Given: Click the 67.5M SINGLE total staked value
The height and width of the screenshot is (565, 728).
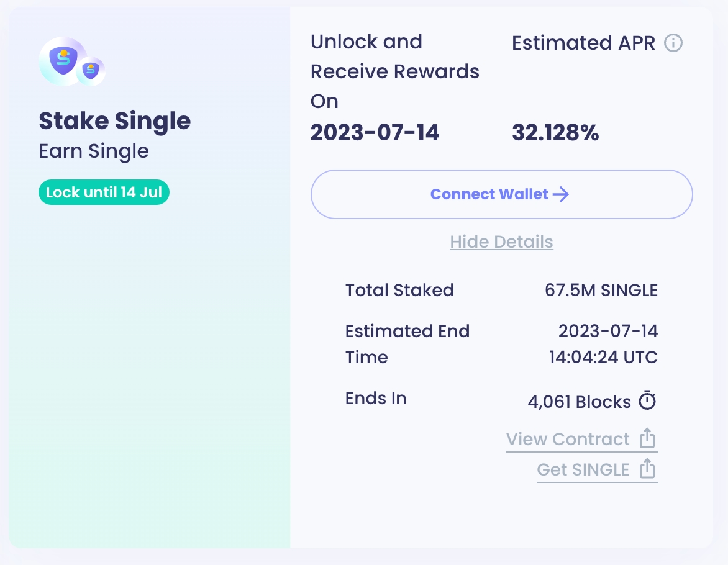Looking at the screenshot, I should [601, 290].
